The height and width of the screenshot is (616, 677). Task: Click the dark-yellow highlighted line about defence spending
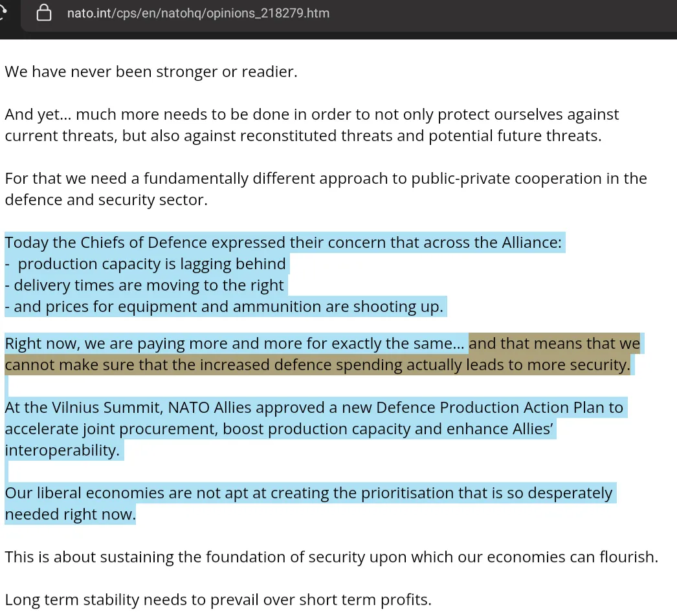tap(317, 365)
